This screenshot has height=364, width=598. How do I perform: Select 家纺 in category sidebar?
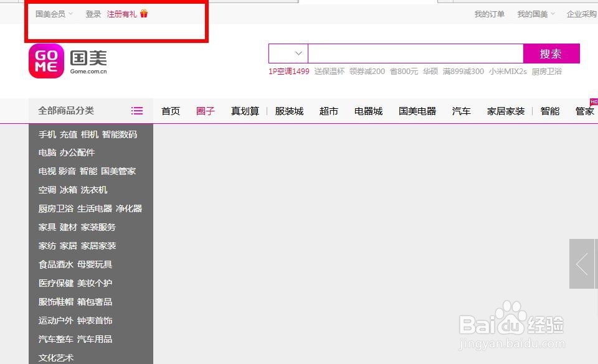click(x=47, y=246)
